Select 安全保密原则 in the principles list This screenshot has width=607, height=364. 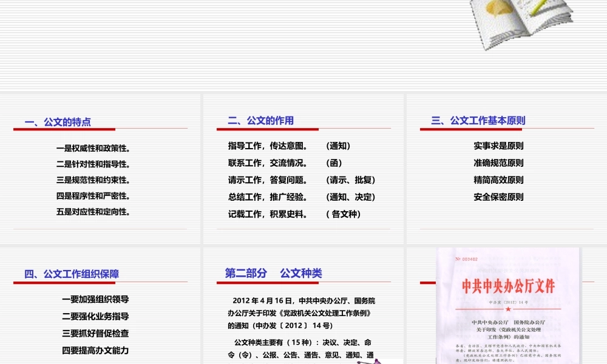pos(499,197)
